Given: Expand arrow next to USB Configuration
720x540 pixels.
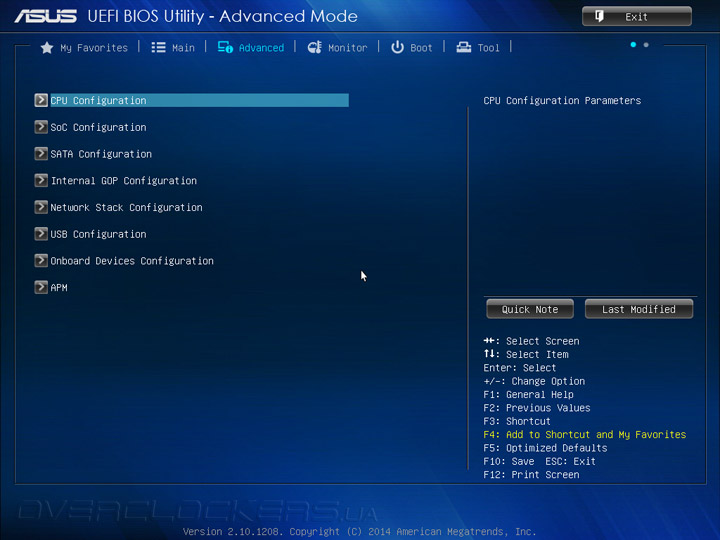Looking at the screenshot, I should pyautogui.click(x=41, y=234).
